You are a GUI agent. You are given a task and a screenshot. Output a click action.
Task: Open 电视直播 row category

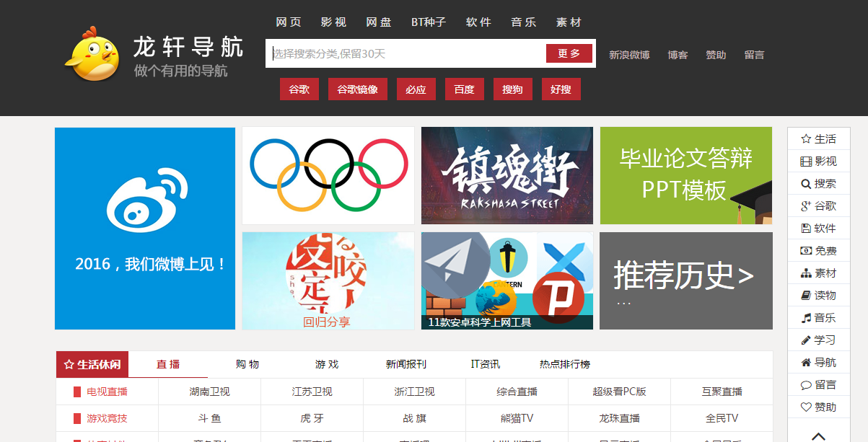tap(107, 392)
